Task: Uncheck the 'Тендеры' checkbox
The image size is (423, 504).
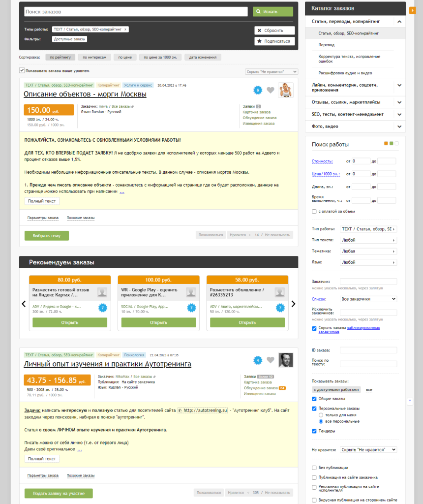Action: (314, 431)
